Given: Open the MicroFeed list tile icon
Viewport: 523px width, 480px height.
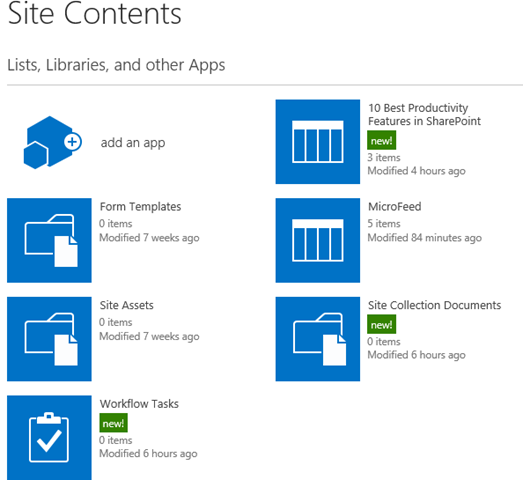Looking at the screenshot, I should (318, 240).
